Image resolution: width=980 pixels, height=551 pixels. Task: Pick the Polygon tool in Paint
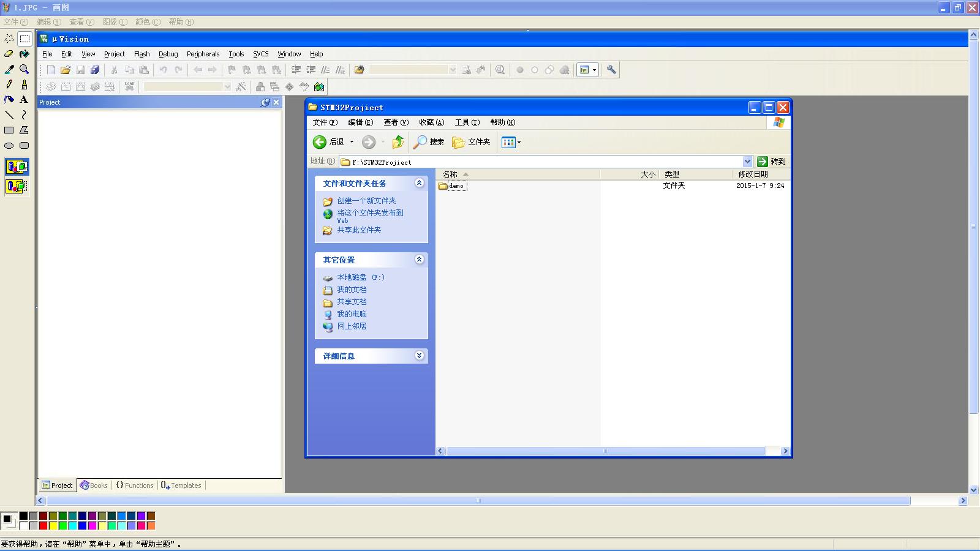tap(24, 130)
